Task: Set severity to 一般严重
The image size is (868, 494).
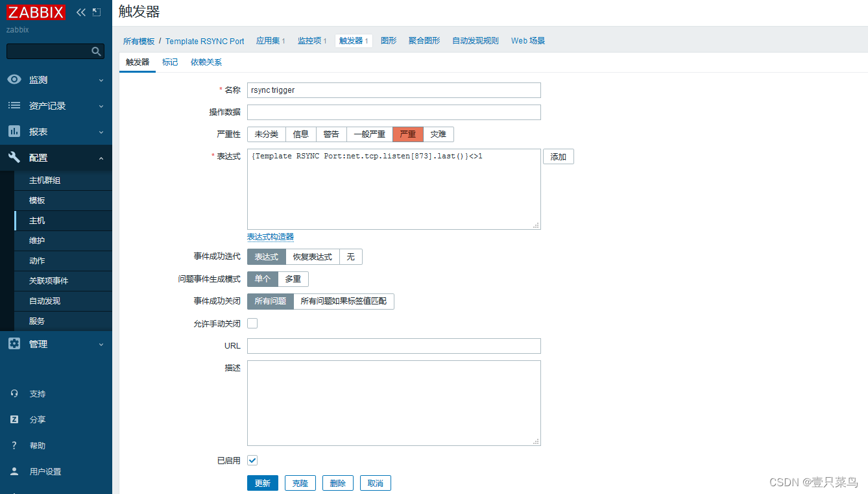Action: click(370, 134)
